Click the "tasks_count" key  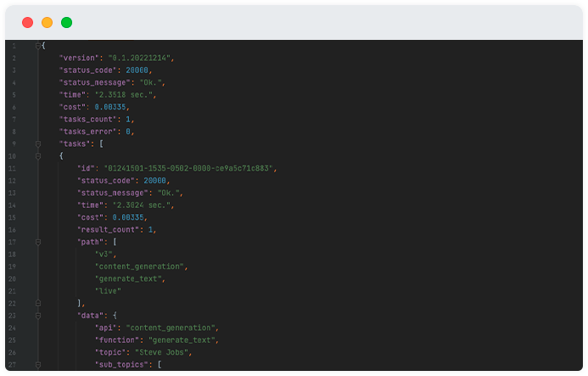click(87, 120)
